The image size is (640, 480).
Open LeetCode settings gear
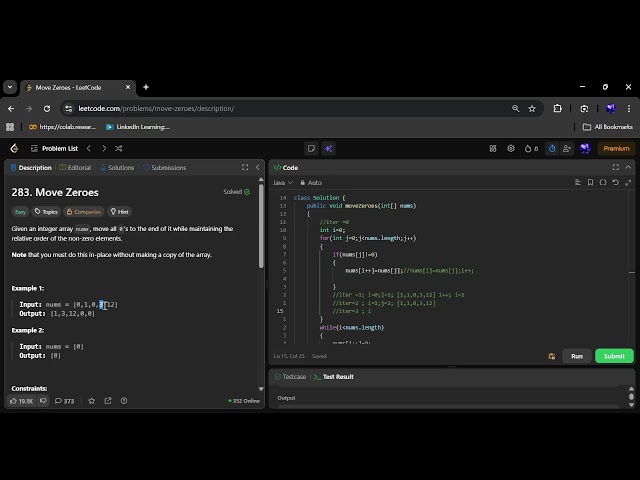pos(511,149)
